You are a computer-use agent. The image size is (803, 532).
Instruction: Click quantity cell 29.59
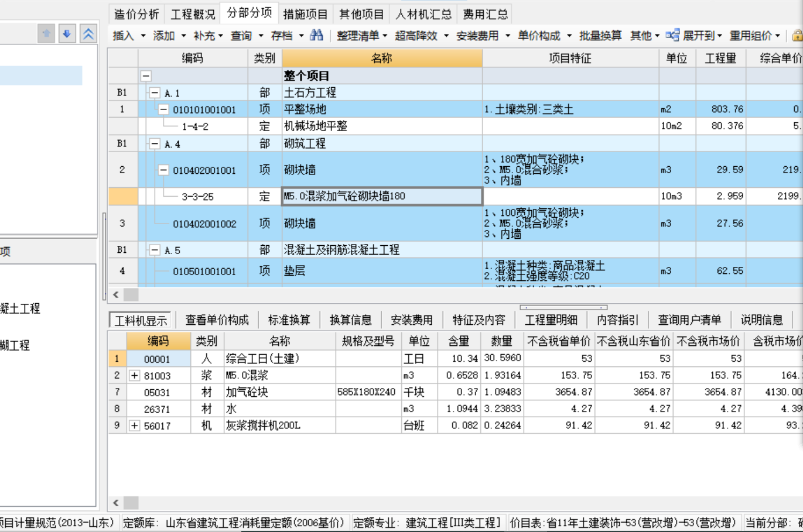720,170
